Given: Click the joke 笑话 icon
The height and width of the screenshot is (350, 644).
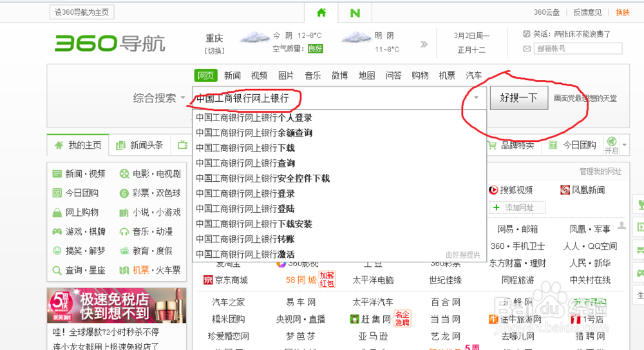Looking at the screenshot, I should [x=527, y=34].
